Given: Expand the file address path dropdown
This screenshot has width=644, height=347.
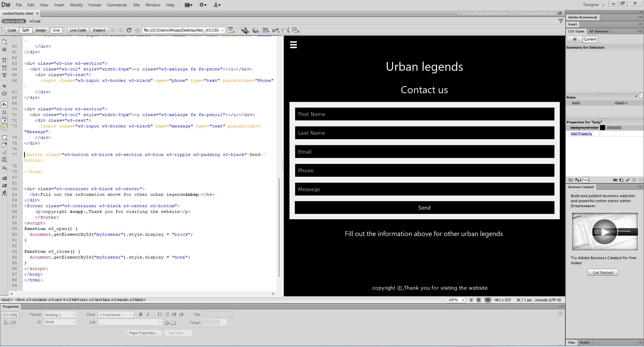Looking at the screenshot, I should (222, 30).
